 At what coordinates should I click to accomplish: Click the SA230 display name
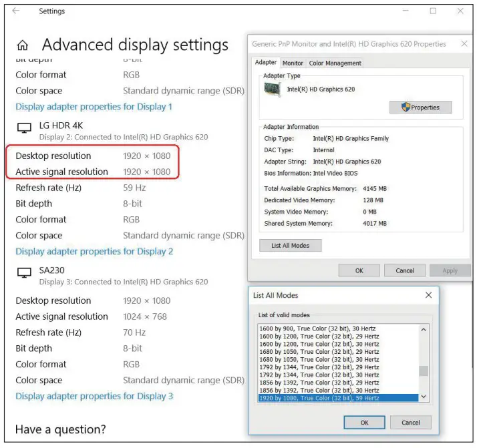pyautogui.click(x=51, y=270)
